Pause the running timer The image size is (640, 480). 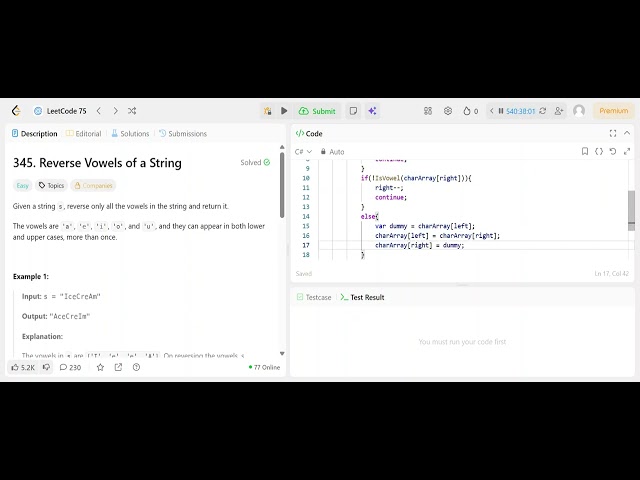point(501,111)
